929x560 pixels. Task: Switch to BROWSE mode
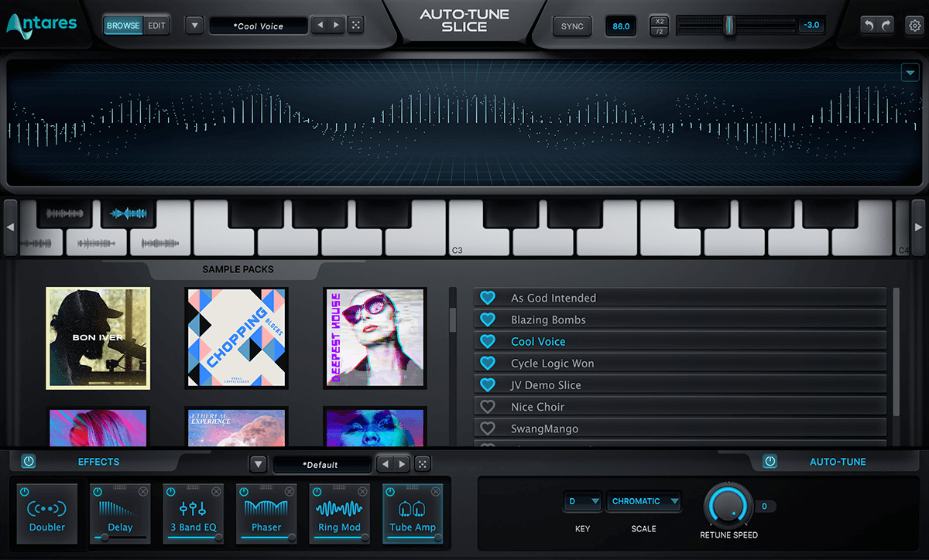coord(123,26)
